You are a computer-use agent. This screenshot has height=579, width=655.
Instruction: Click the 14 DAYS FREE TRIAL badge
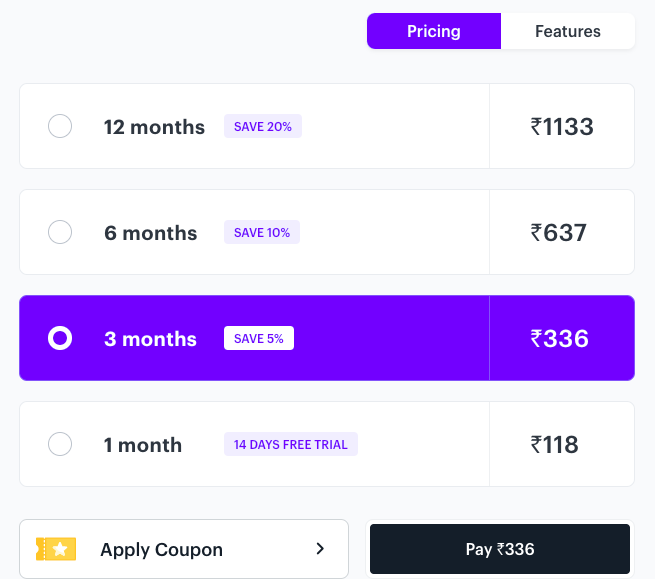pyautogui.click(x=291, y=444)
